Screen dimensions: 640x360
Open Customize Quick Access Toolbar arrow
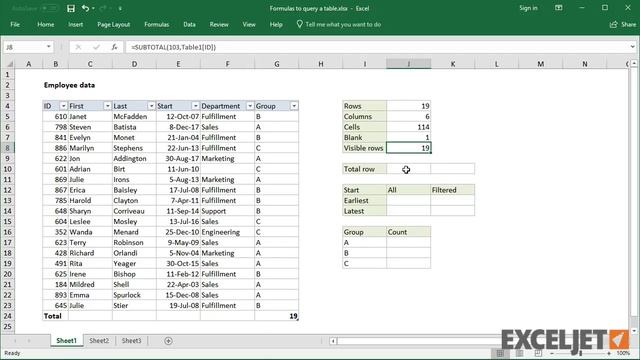pos(120,9)
